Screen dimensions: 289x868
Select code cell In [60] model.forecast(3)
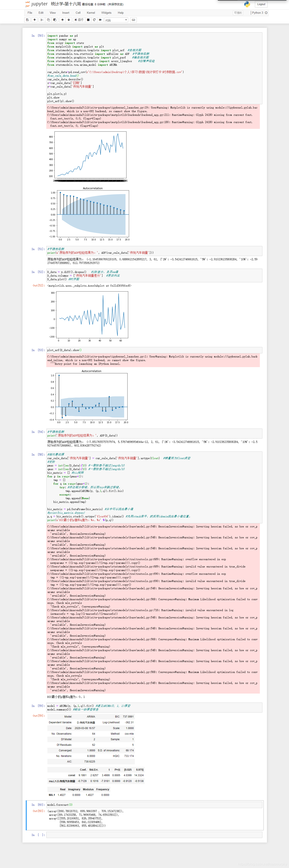(154, 805)
